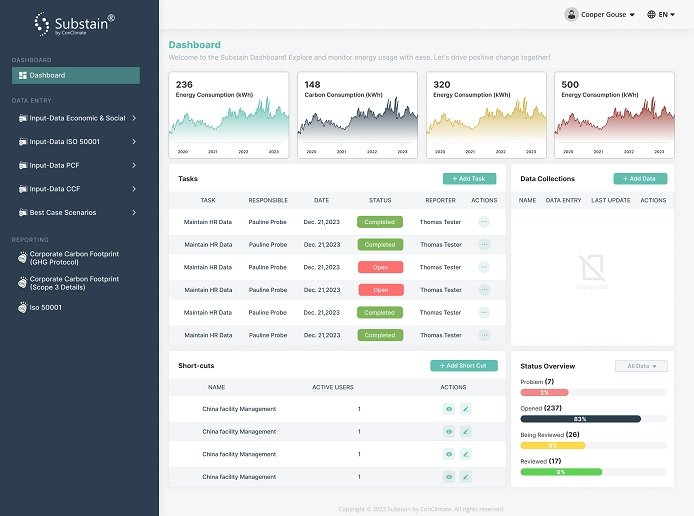This screenshot has width=694, height=516.
Task: Toggle view eye icon in second short-cut row
Action: (x=449, y=432)
